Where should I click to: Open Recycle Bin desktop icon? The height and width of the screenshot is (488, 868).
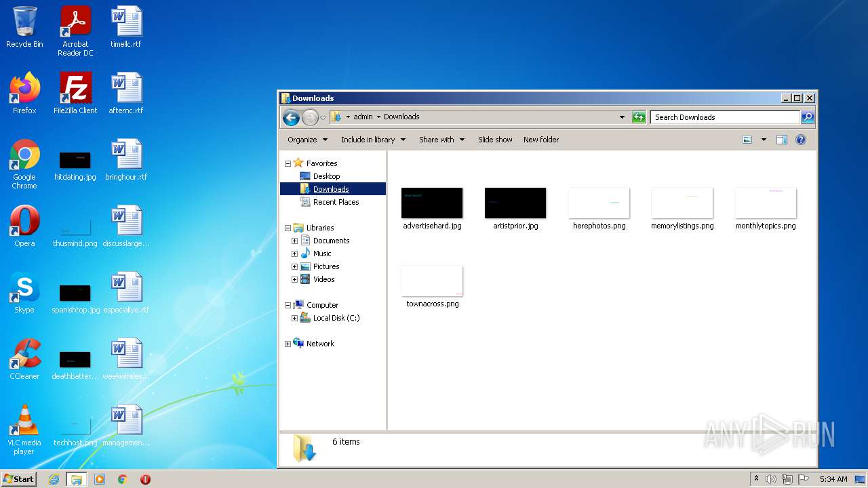[24, 27]
